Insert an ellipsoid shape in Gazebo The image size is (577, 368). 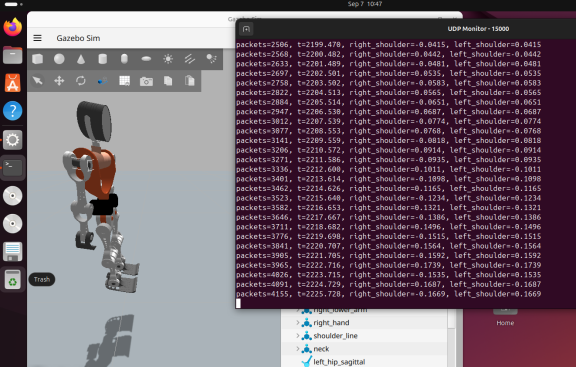(146, 59)
